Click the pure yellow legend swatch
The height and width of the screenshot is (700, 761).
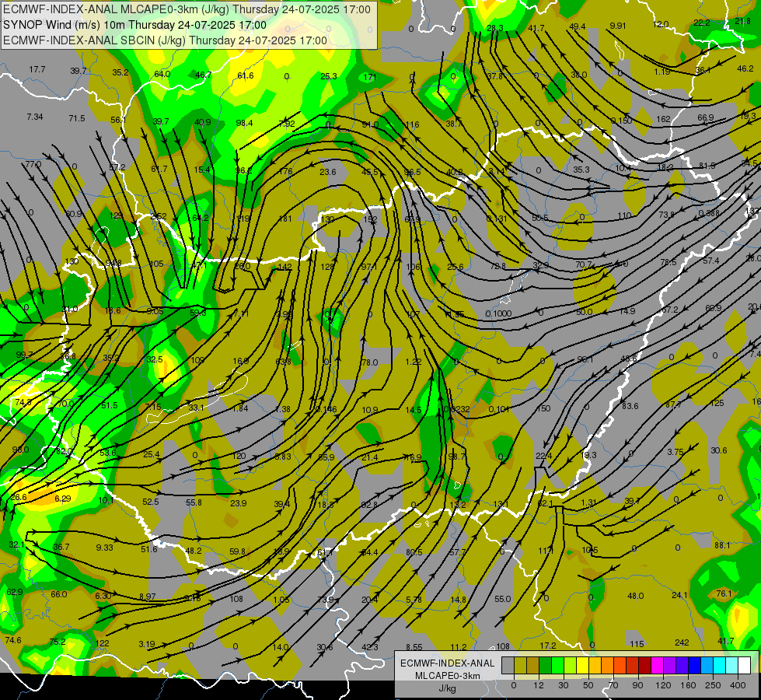pyautogui.click(x=582, y=666)
